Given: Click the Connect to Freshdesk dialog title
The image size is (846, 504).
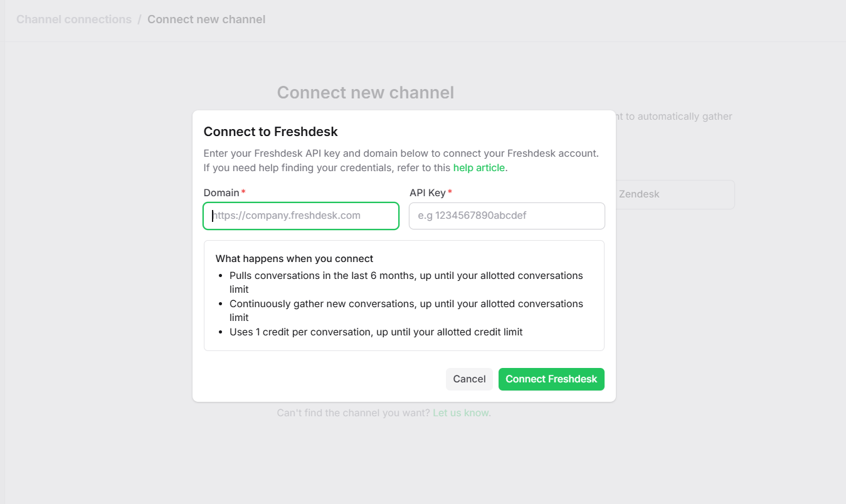Looking at the screenshot, I should coord(271,132).
